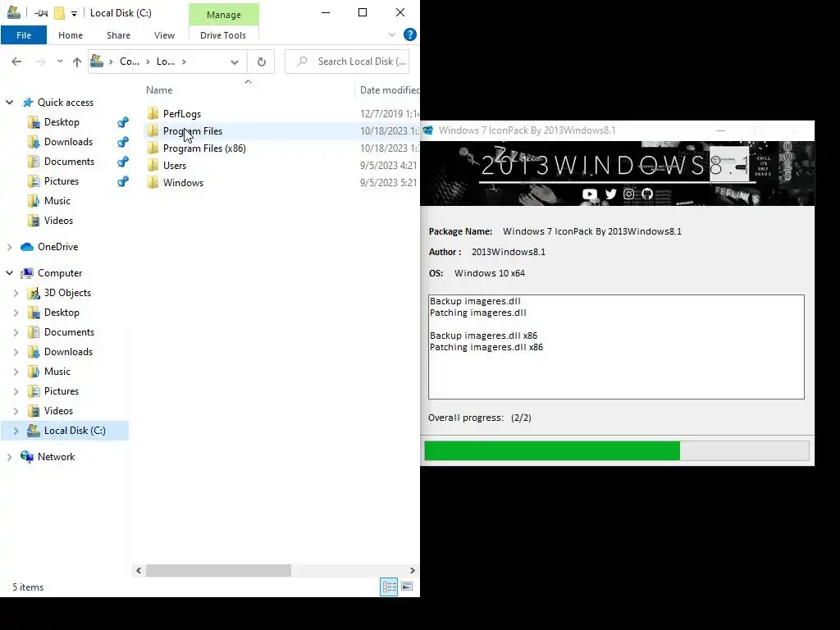Image resolution: width=840 pixels, height=630 pixels.
Task: Open Quick access in navigation pane
Action: click(66, 103)
